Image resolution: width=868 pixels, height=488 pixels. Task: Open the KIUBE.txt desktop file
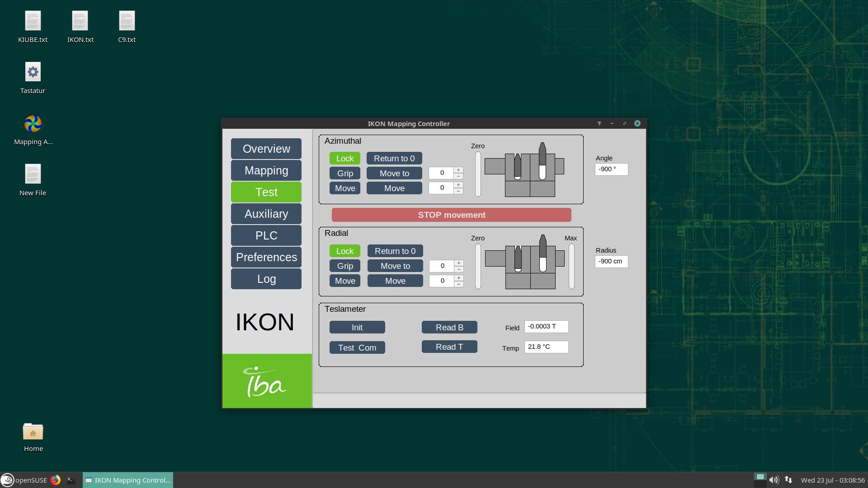click(x=33, y=27)
